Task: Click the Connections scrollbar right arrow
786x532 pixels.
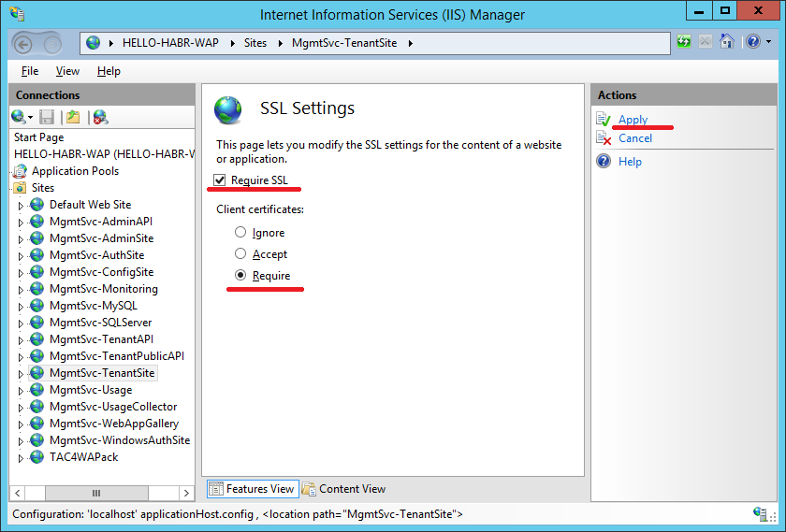Action: (186, 493)
